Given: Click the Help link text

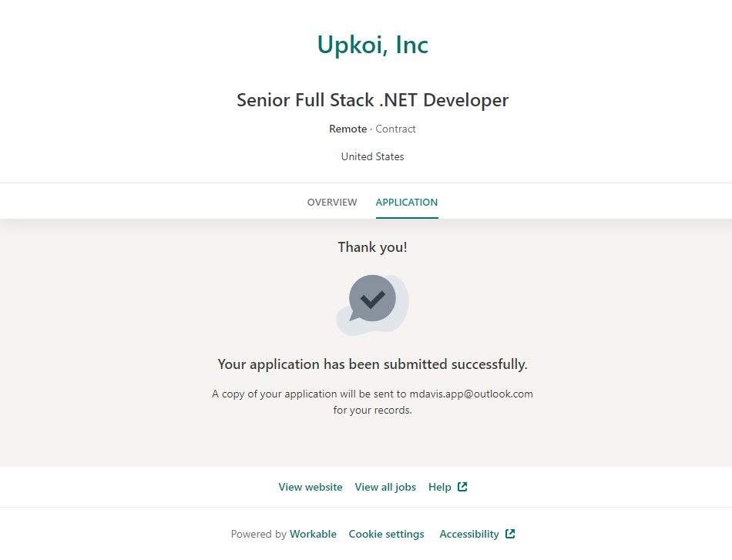Looking at the screenshot, I should 440,487.
